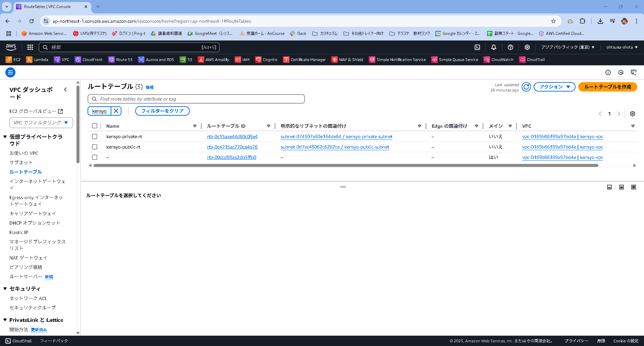Open the notifications bell
The width and height of the screenshot is (644, 346).
tap(493, 47)
